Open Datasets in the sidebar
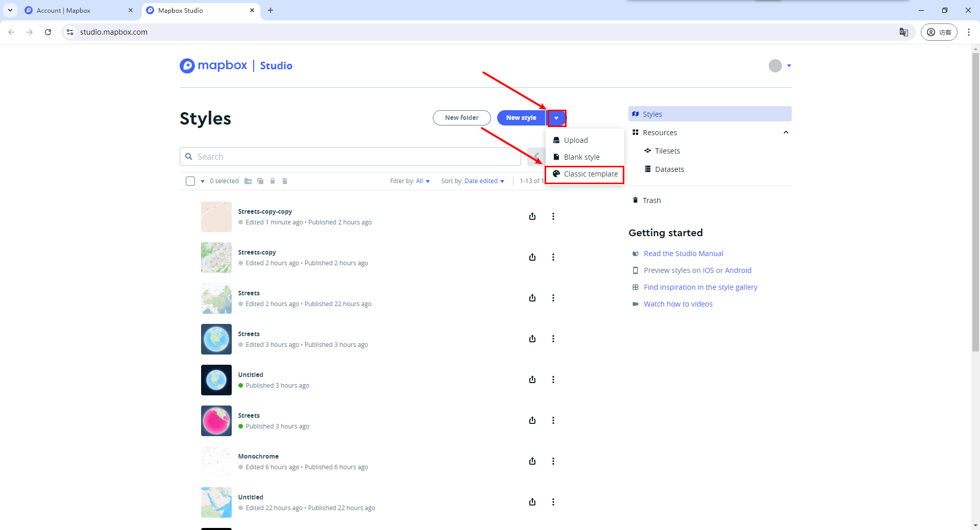The width and height of the screenshot is (980, 530). point(669,169)
